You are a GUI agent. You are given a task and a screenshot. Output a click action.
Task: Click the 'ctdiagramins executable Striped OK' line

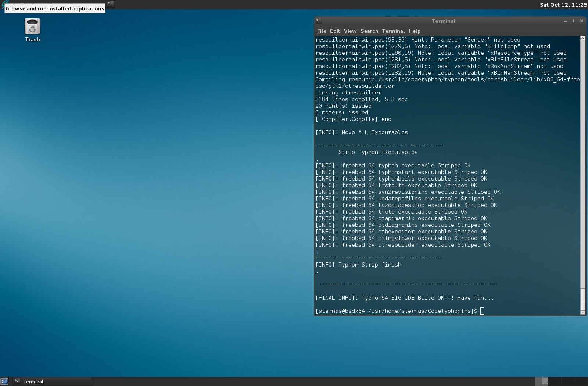click(x=403, y=225)
